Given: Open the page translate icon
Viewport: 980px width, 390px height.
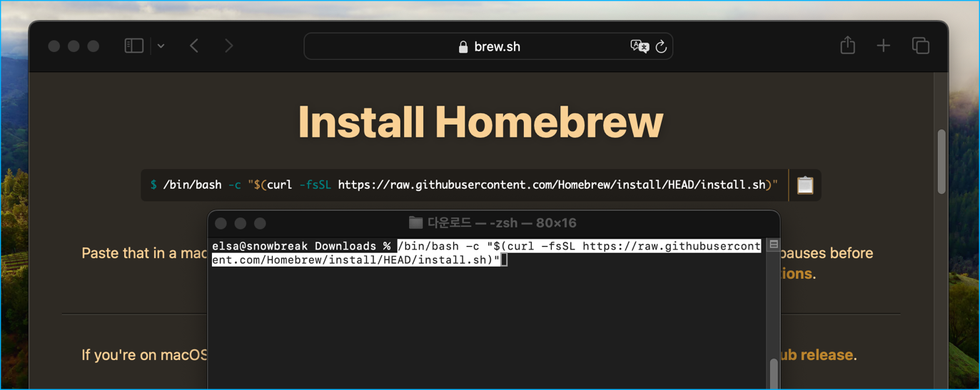Looking at the screenshot, I should [640, 46].
